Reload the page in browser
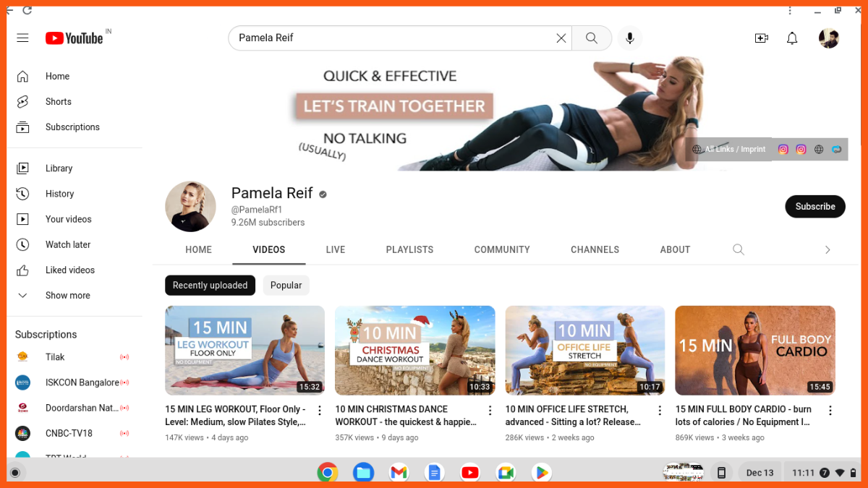 (27, 11)
